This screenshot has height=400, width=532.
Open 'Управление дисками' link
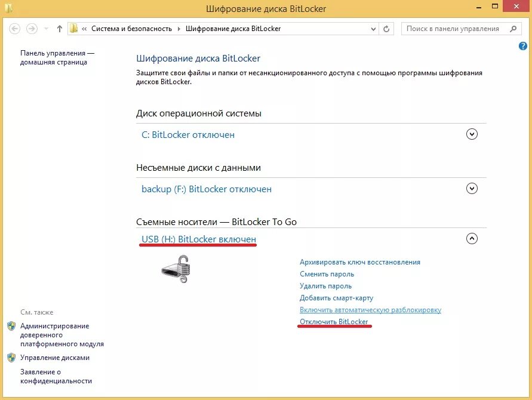55,358
